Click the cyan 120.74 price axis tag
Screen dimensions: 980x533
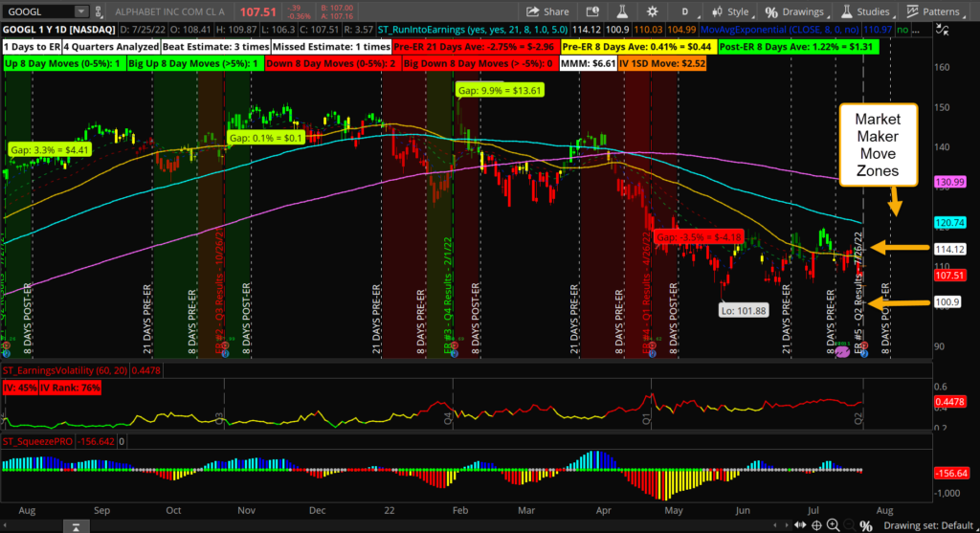(x=949, y=222)
